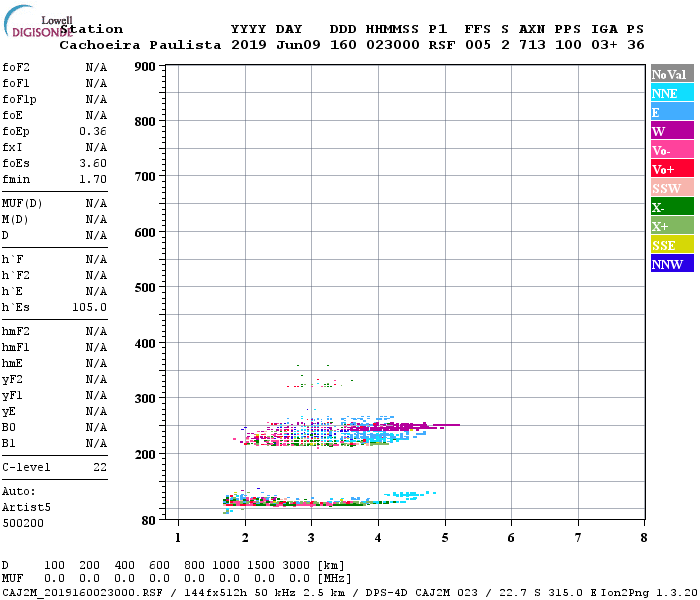Viewport: 700px width, 600px height.
Task: Click the E blue legend swatch
Action: [672, 112]
